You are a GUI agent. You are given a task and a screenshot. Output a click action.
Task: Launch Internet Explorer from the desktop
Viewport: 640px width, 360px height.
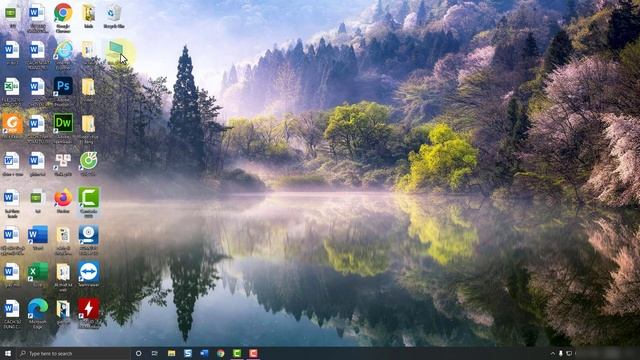click(x=63, y=51)
